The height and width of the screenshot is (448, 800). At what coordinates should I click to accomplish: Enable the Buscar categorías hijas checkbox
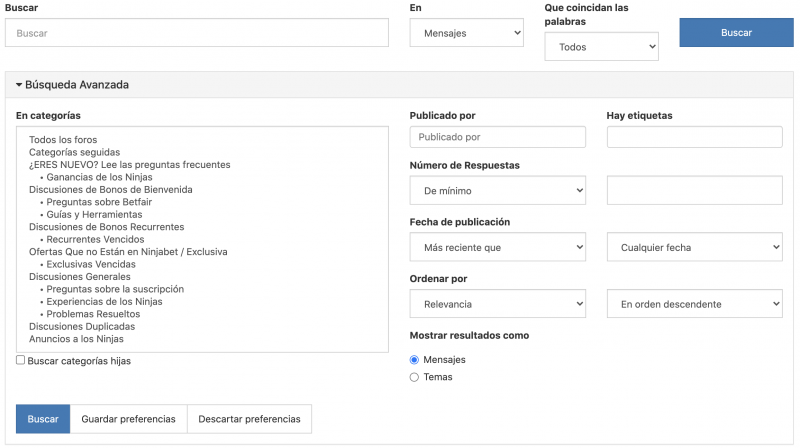pos(20,360)
